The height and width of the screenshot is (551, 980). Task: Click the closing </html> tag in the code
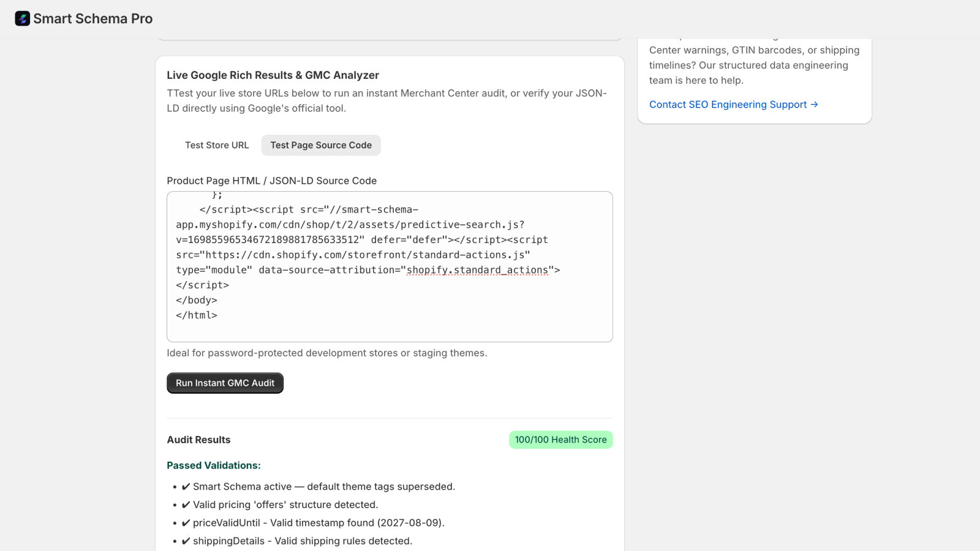(197, 315)
